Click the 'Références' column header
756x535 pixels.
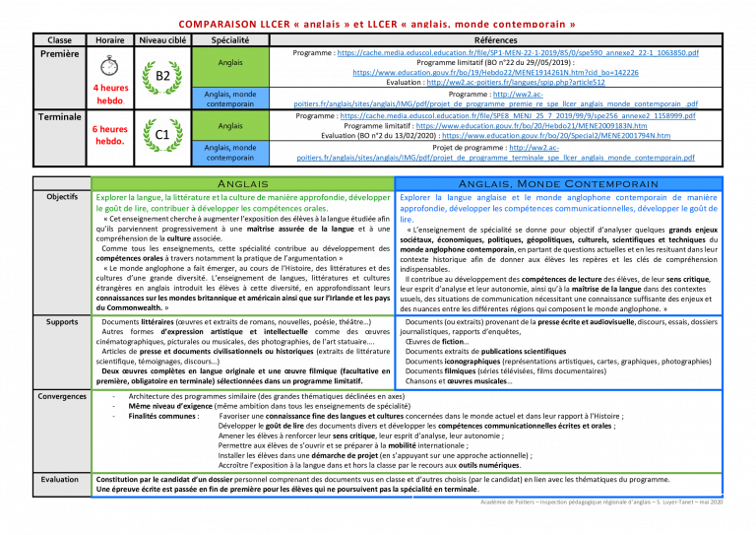[495, 40]
